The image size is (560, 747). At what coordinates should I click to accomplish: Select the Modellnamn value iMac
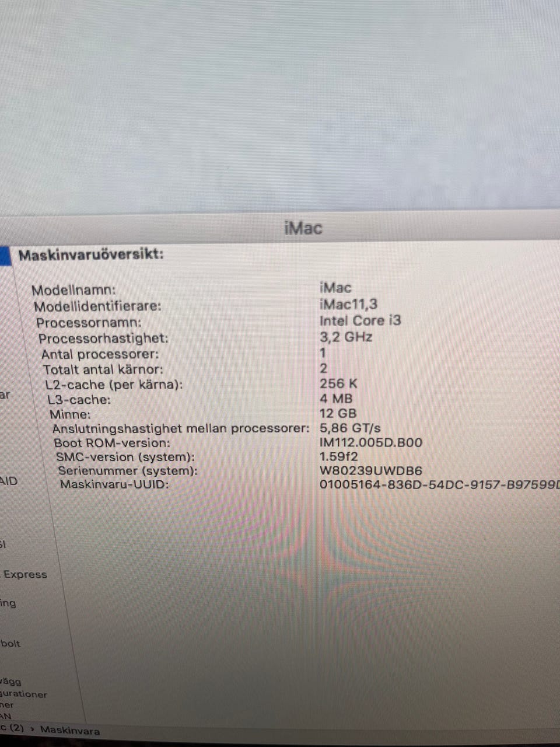[x=335, y=288]
